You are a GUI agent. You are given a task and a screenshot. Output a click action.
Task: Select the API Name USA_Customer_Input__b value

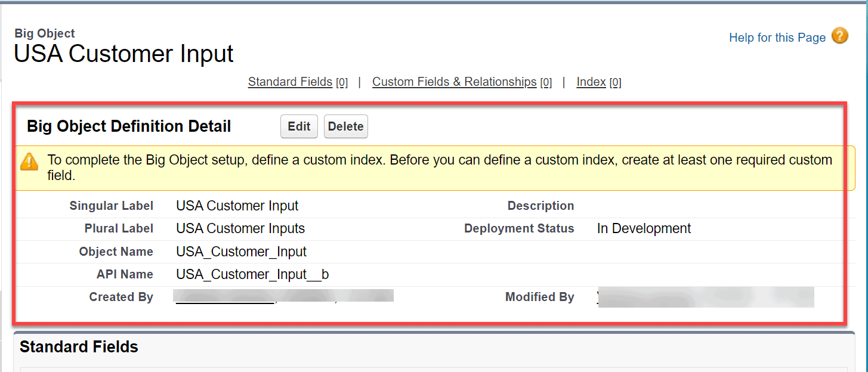tap(252, 274)
